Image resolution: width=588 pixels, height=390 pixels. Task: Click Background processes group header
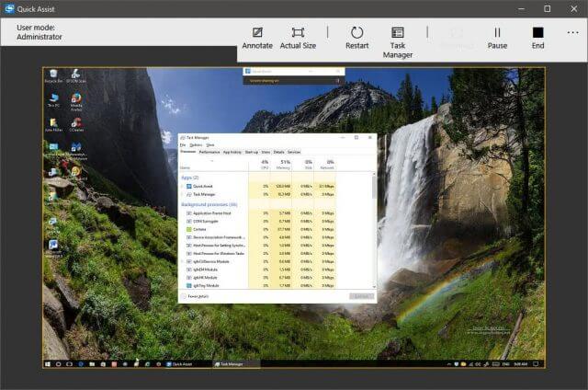(209, 204)
